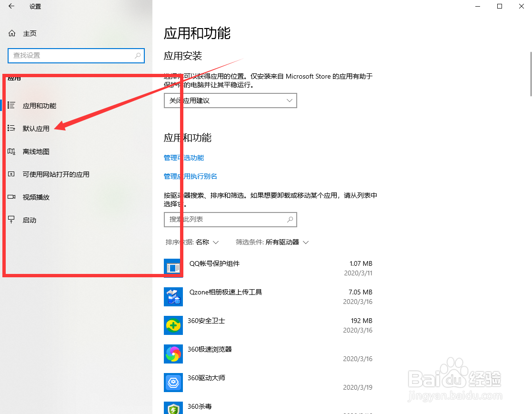The height and width of the screenshot is (414, 532).
Task: Select 默认应用 in the sidebar
Action: [x=36, y=128]
